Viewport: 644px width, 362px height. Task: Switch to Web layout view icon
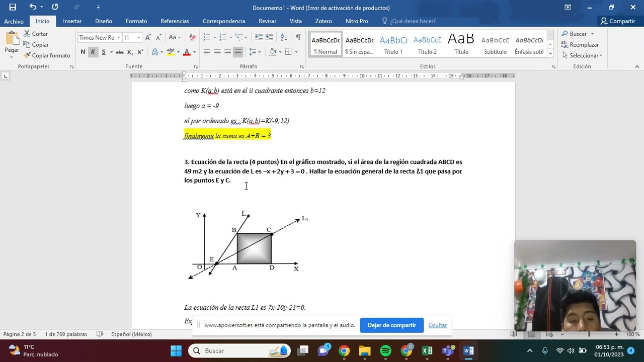[x=550, y=334]
